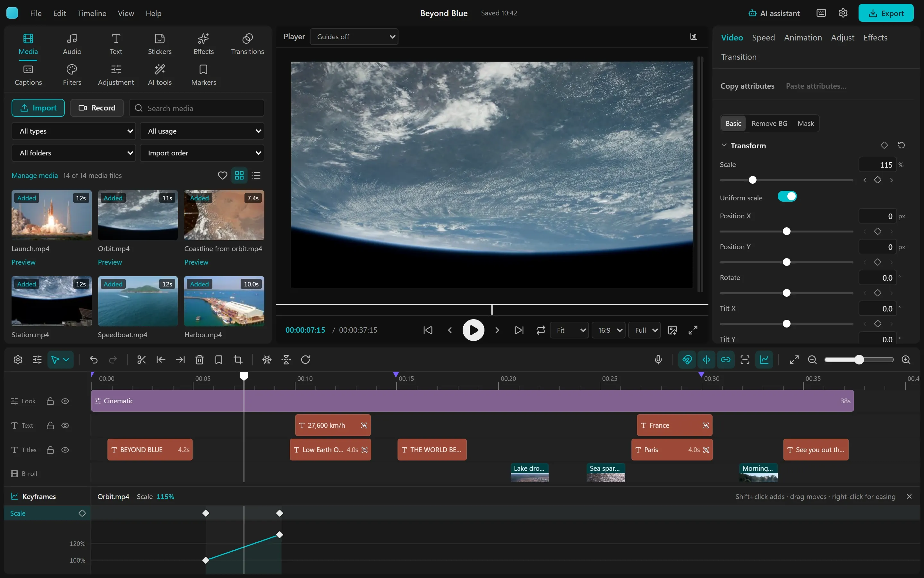Open the Timeline menu

tap(92, 13)
